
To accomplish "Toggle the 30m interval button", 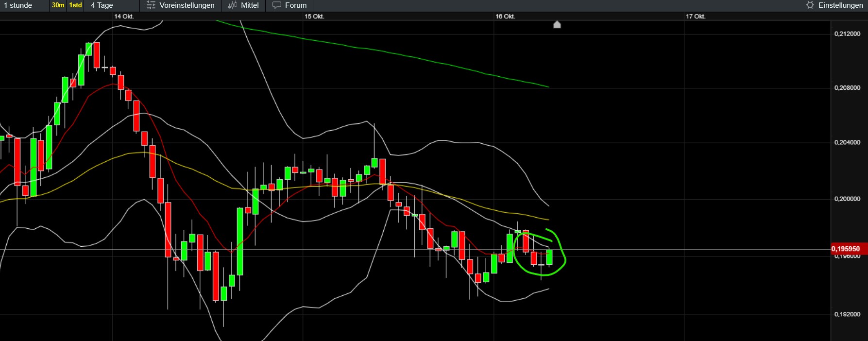I will coord(58,5).
